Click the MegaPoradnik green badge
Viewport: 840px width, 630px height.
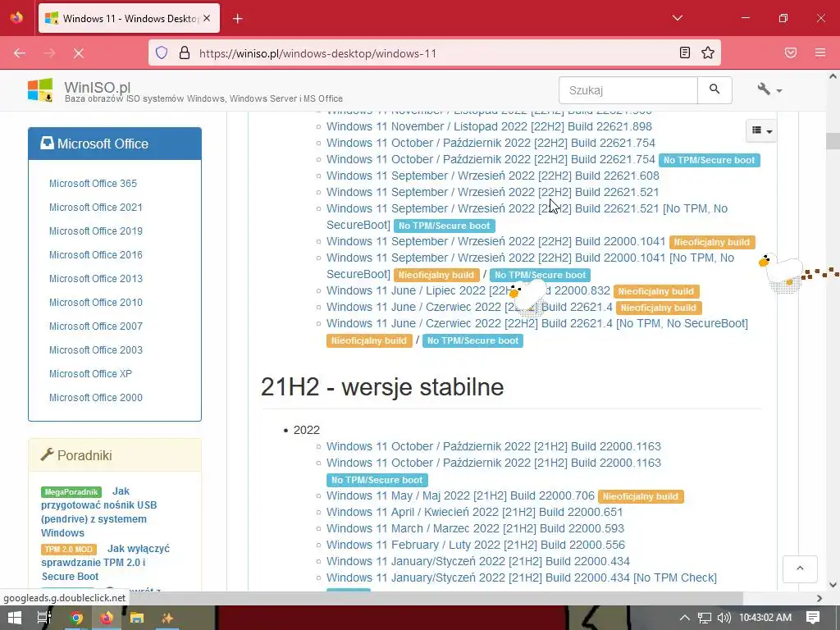(x=71, y=492)
